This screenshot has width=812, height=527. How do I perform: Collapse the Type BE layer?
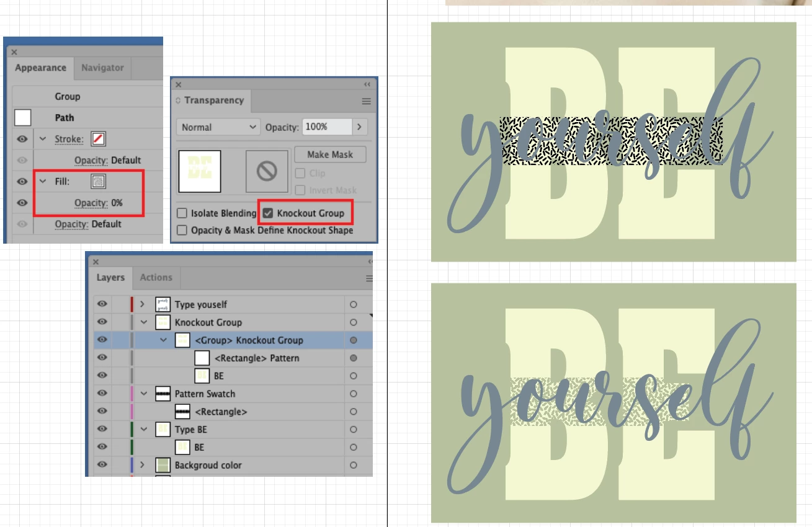tap(143, 429)
